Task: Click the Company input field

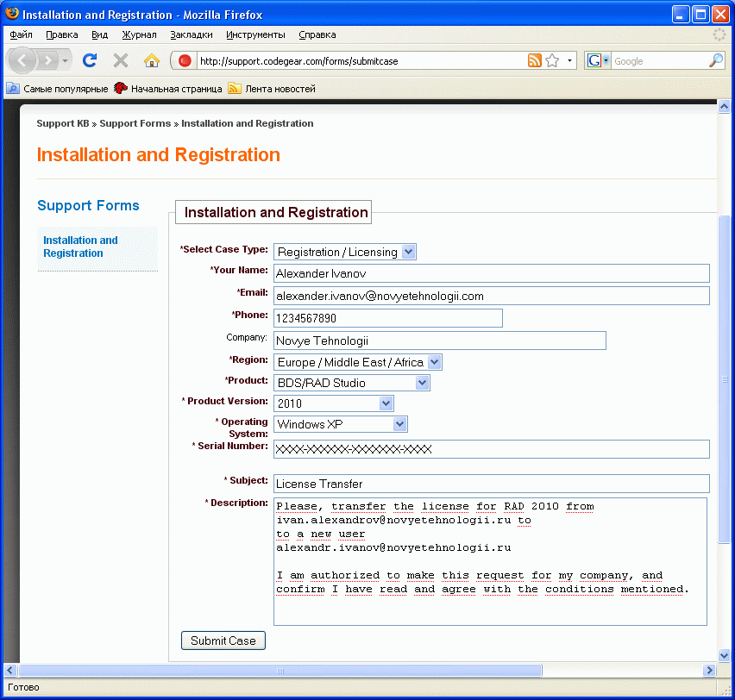Action: coord(440,341)
